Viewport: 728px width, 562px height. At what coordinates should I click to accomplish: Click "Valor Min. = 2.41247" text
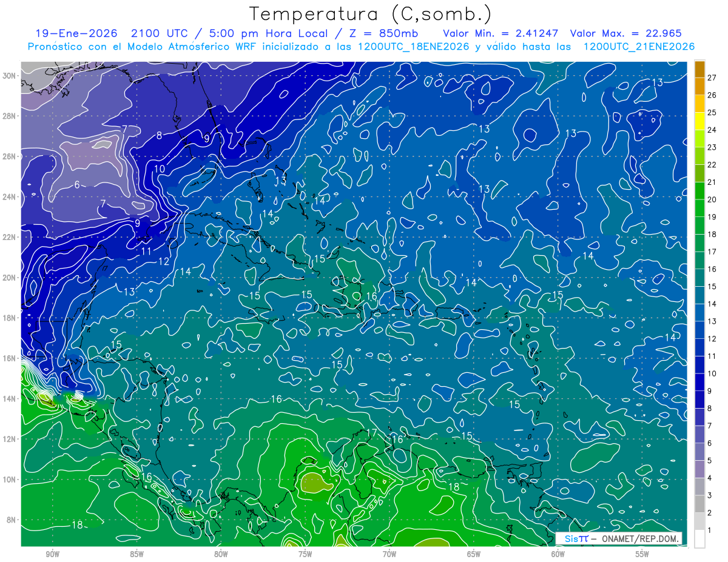501,33
